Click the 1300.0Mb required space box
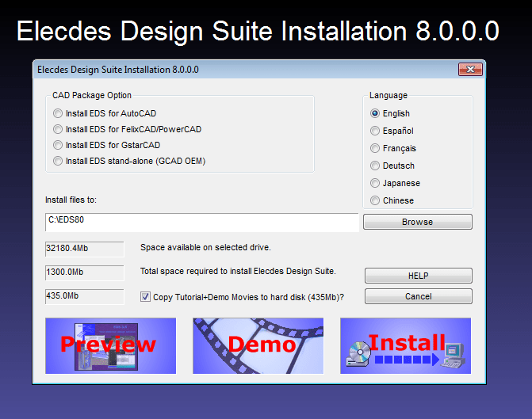This screenshot has width=532, height=419. (85, 273)
